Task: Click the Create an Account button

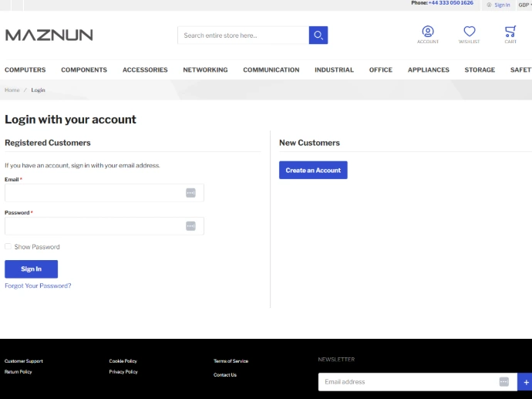Action: tap(313, 170)
